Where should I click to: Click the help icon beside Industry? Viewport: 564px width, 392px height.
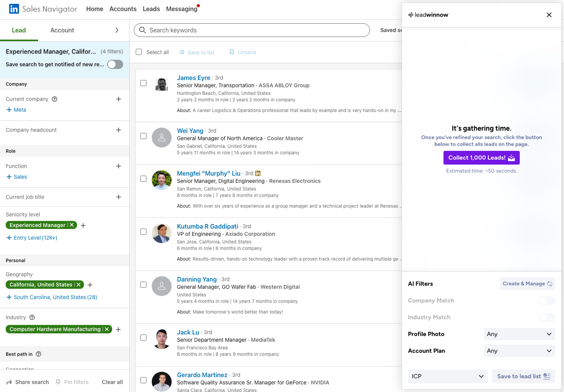click(32, 317)
